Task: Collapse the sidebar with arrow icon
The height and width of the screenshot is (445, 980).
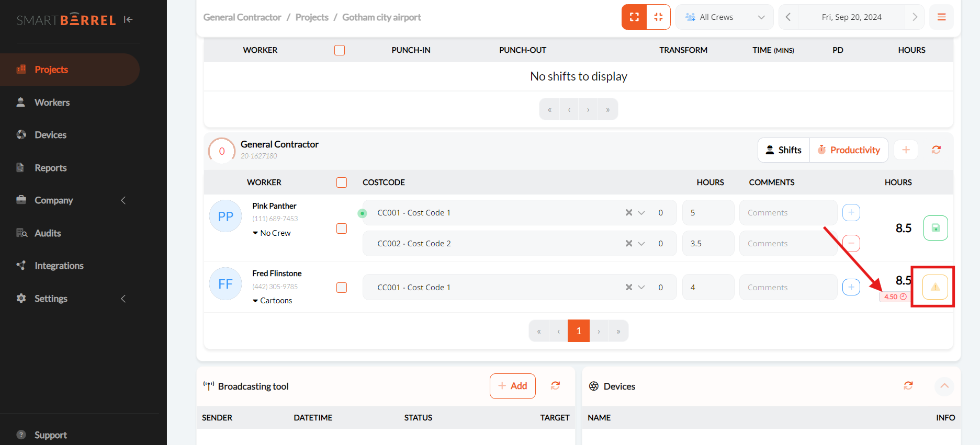Action: [128, 20]
